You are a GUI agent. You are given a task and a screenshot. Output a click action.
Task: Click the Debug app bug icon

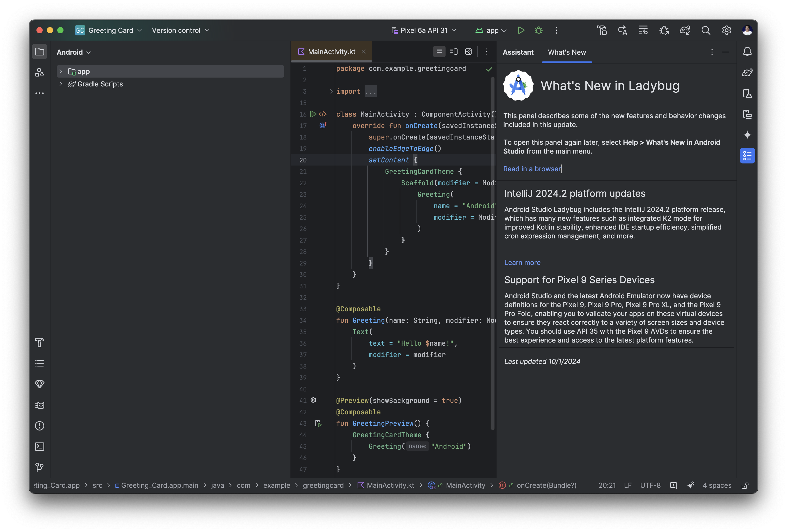[x=538, y=30]
